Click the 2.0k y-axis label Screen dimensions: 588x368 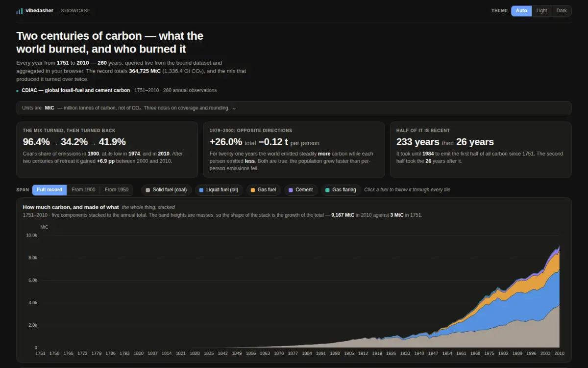click(x=32, y=325)
